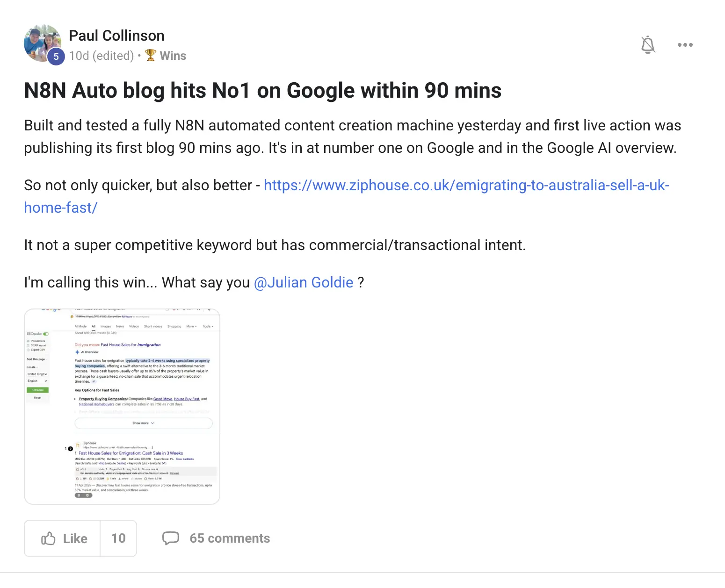This screenshot has width=725, height=588.
Task: Select the Wins category label
Action: click(x=173, y=56)
